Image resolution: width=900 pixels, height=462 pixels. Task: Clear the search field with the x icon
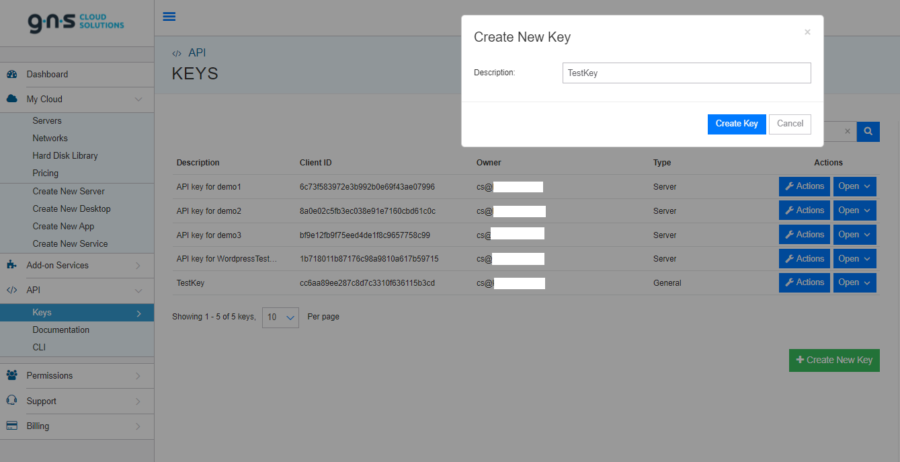point(847,131)
